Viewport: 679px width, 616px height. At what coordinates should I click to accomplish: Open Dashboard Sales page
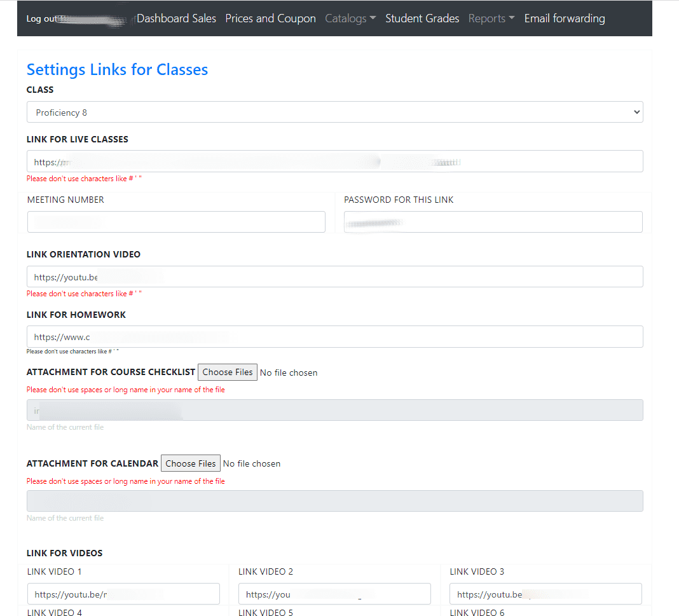(176, 18)
